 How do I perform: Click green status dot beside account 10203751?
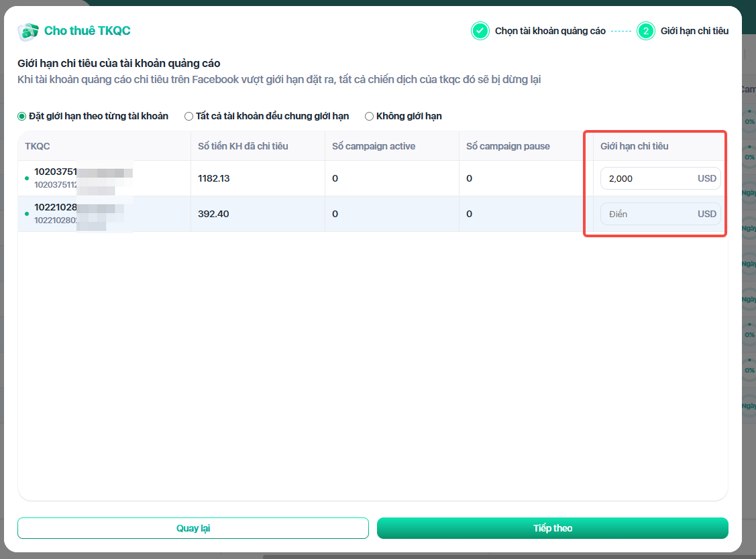point(27,178)
